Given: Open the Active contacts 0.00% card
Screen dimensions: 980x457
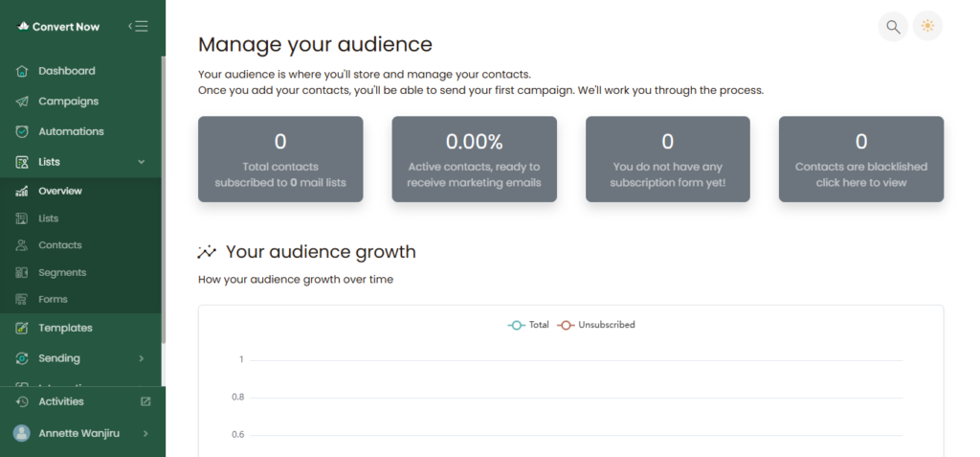Looking at the screenshot, I should point(475,159).
